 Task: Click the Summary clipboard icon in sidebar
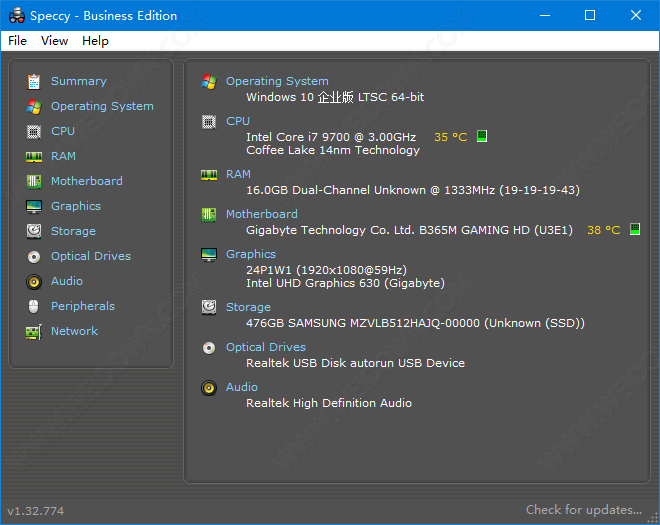pyautogui.click(x=34, y=82)
